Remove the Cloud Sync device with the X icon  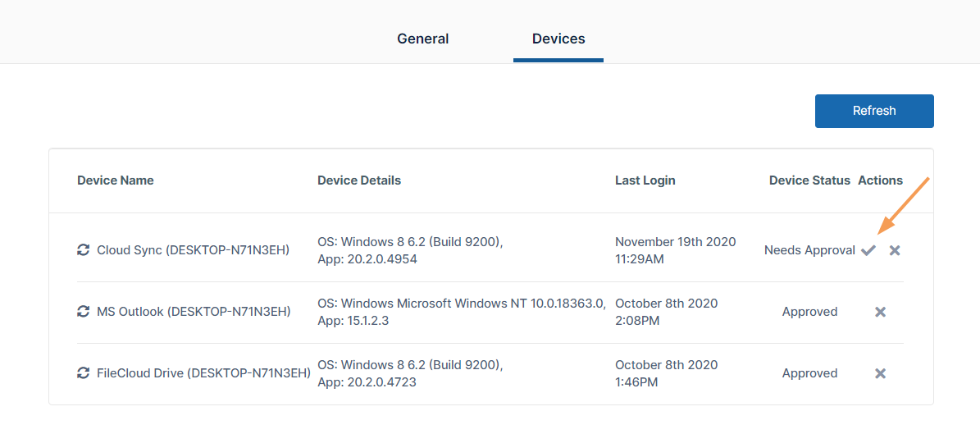895,250
